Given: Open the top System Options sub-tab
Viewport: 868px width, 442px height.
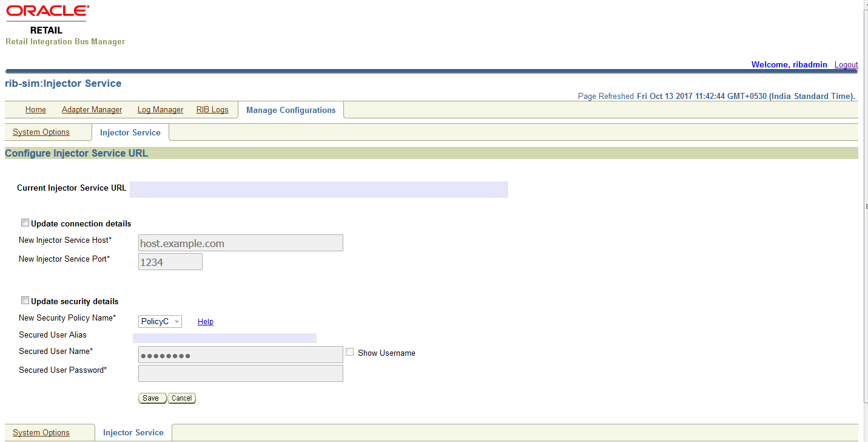Looking at the screenshot, I should pyautogui.click(x=41, y=132).
